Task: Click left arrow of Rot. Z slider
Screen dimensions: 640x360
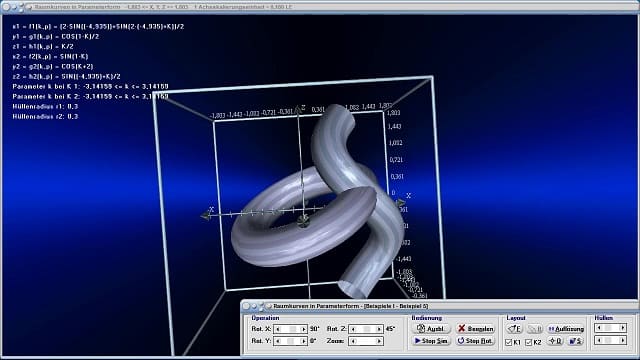Action: click(353, 329)
